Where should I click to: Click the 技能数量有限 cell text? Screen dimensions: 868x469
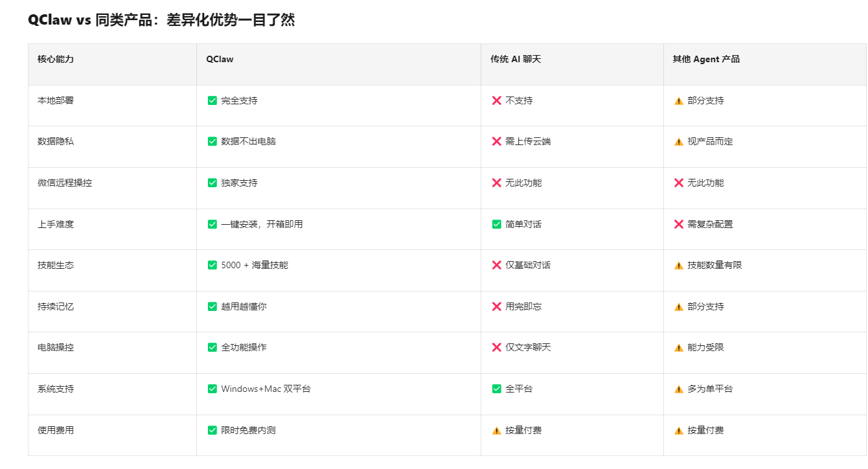[714, 265]
